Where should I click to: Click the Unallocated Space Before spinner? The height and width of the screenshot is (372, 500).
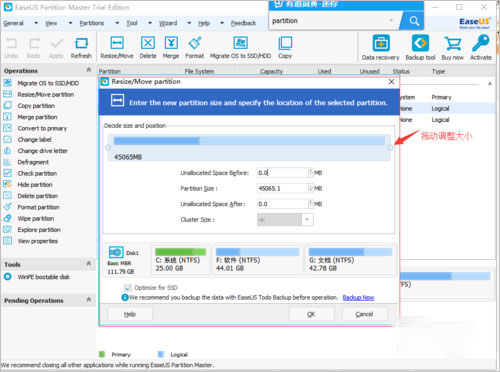311,173
